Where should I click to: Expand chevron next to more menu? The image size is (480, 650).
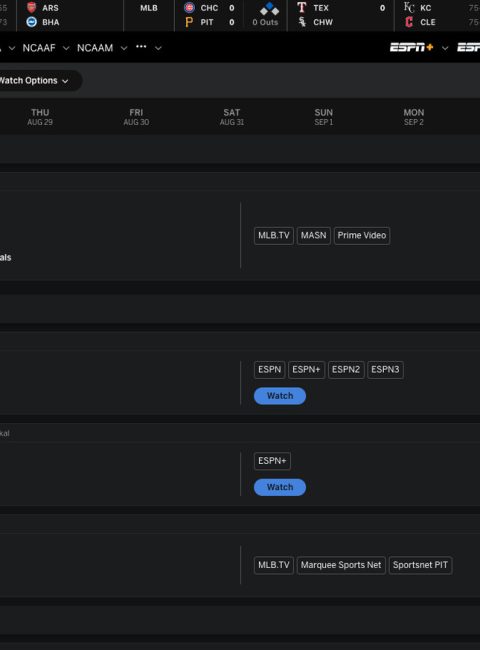point(158,48)
